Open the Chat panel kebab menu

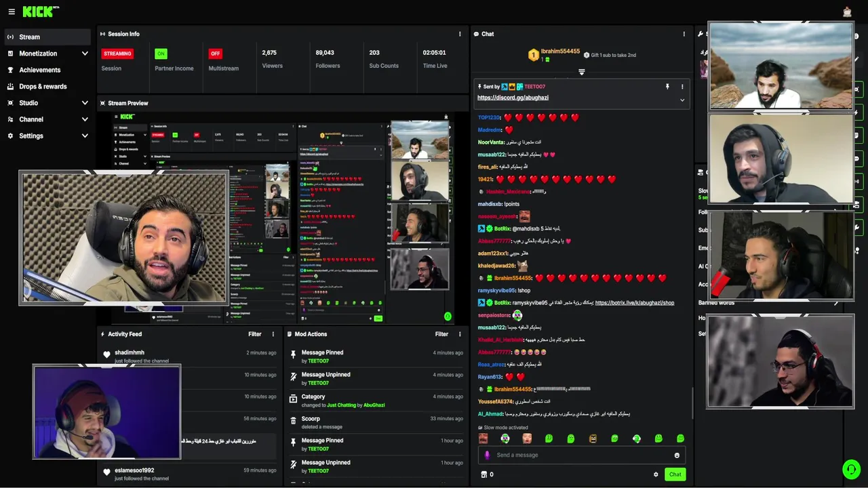coord(684,34)
